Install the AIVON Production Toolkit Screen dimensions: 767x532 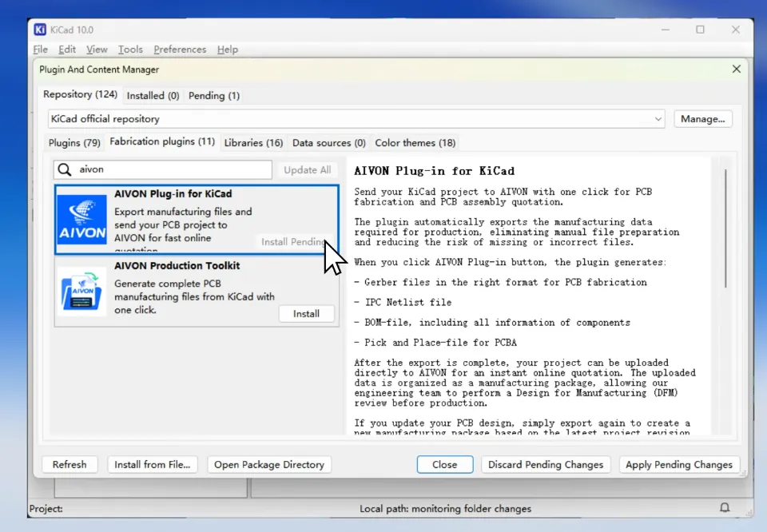306,313
